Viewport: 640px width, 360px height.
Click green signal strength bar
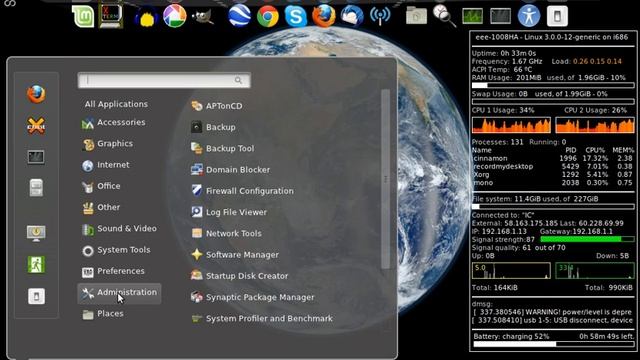click(x=587, y=240)
